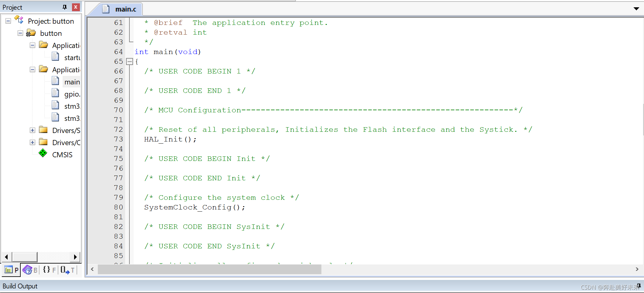
Task: Click the HAL_Init(); call on line 73
Action: coord(170,139)
